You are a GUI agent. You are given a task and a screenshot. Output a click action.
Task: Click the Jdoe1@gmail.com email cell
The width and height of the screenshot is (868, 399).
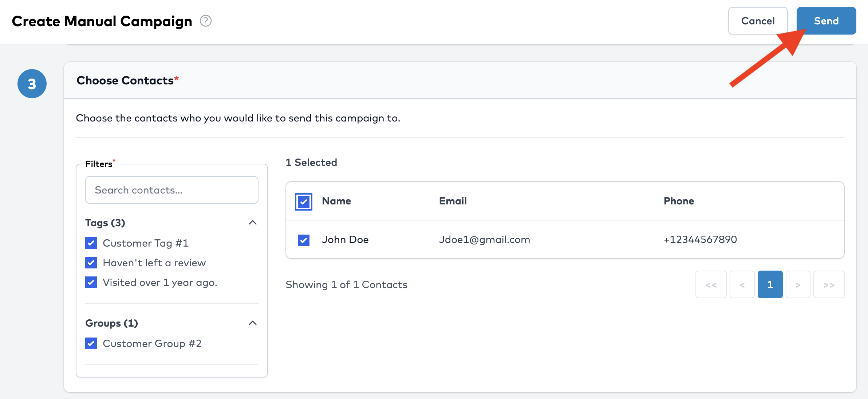484,240
